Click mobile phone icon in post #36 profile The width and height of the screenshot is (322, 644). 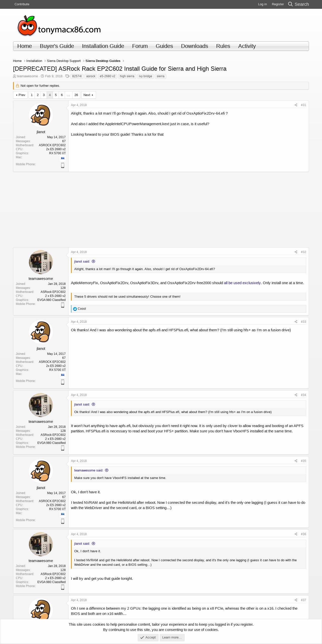(63, 587)
